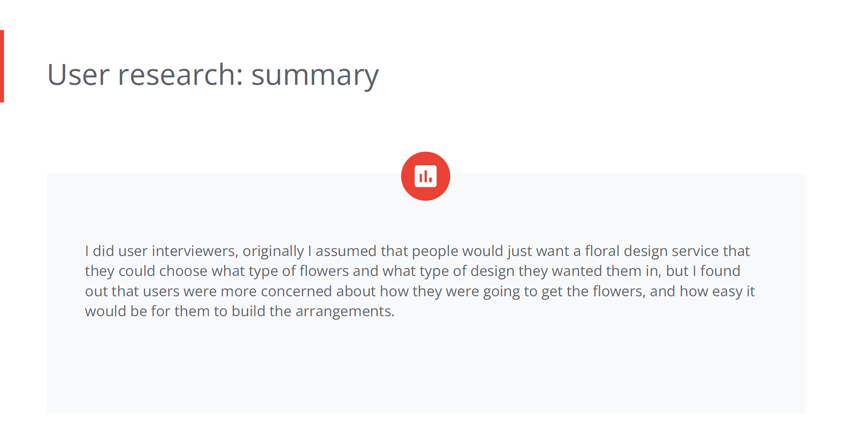The height and width of the screenshot is (442, 868).
Task: Select the red vertical accent bar
Action: [2, 66]
